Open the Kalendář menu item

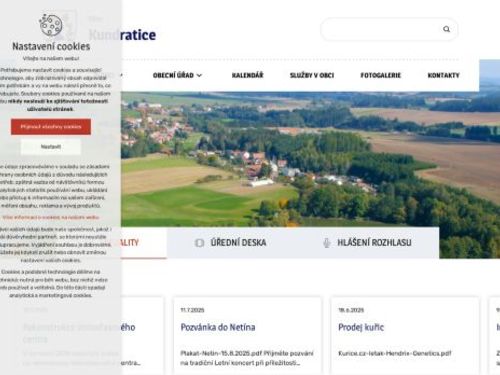pyautogui.click(x=247, y=75)
